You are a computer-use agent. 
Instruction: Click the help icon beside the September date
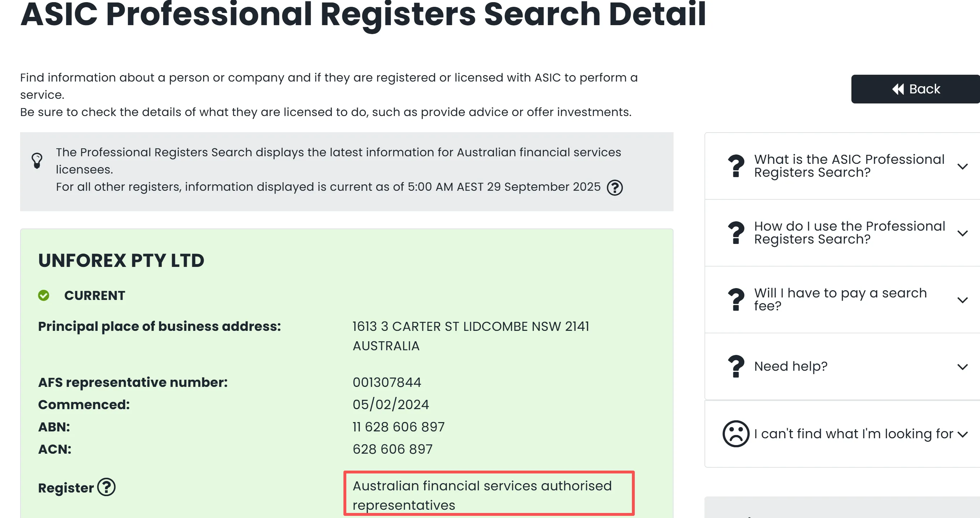pos(614,188)
